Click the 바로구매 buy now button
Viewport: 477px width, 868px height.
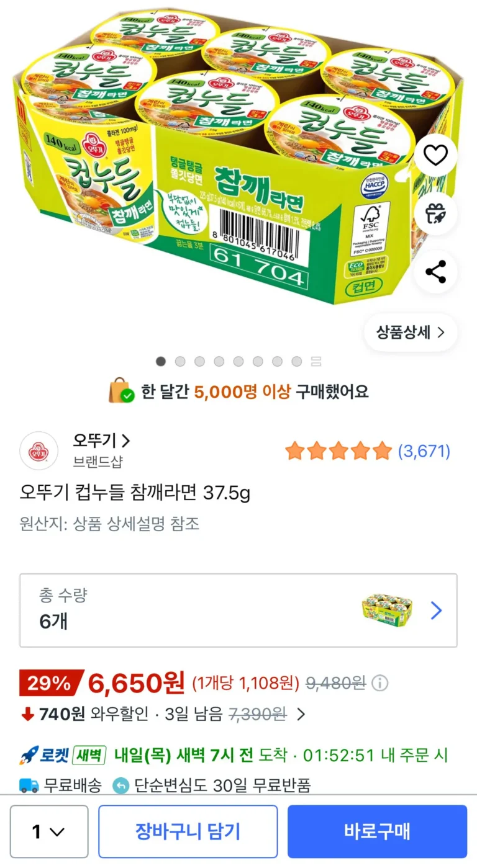[377, 831]
